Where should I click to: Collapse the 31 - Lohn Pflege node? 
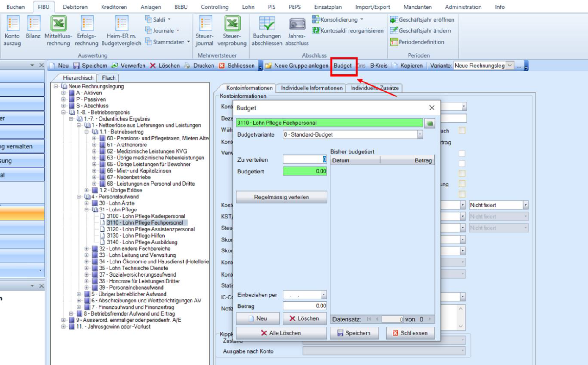click(x=87, y=210)
